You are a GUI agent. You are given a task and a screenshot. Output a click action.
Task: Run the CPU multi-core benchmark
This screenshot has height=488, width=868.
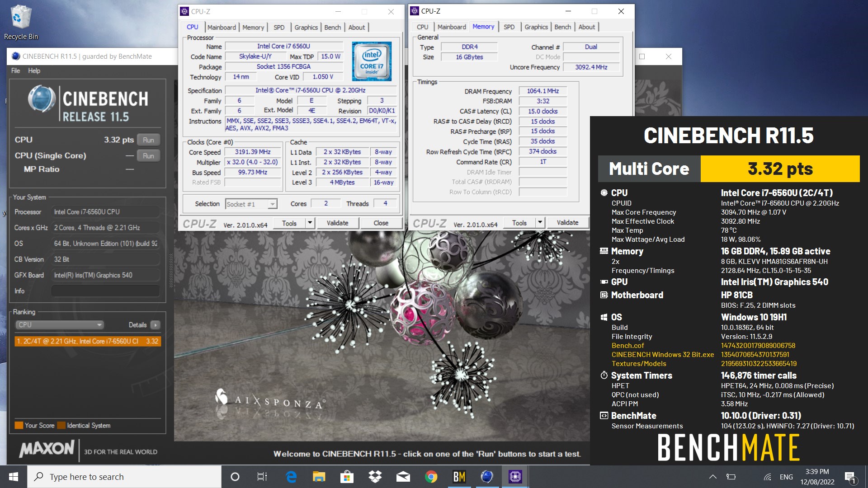click(x=148, y=140)
